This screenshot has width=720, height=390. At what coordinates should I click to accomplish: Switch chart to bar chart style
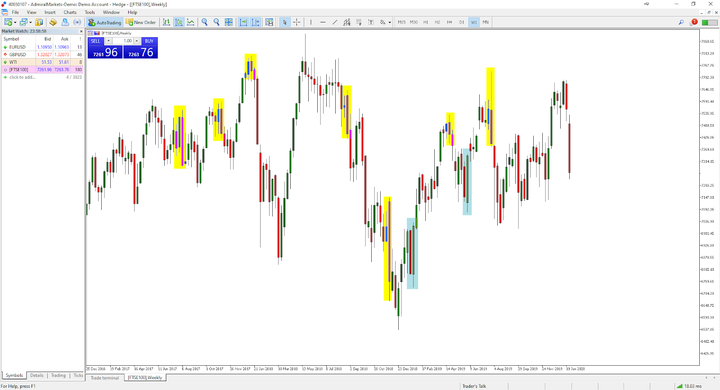tap(166, 22)
